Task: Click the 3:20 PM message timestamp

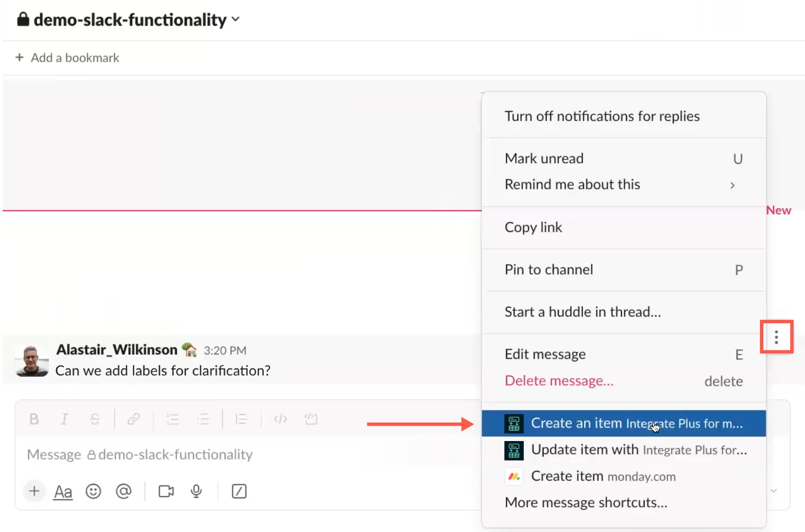Action: 225,350
